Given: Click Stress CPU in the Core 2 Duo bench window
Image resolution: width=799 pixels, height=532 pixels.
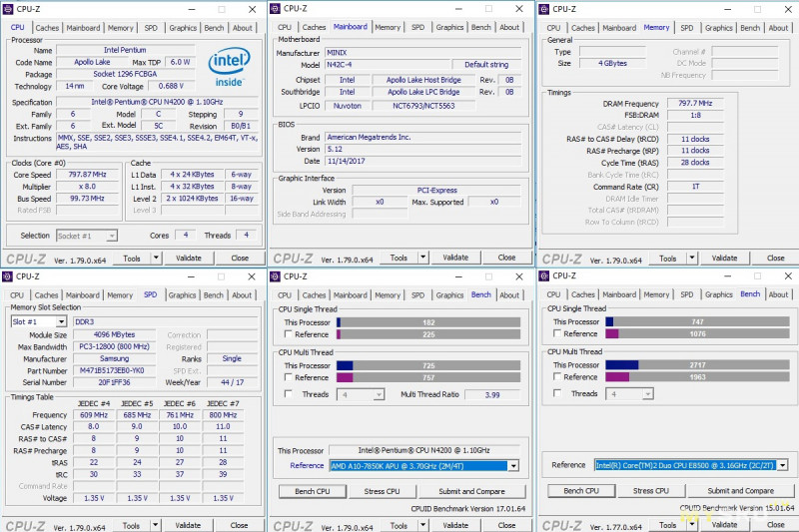Looking at the screenshot, I should pos(651,491).
